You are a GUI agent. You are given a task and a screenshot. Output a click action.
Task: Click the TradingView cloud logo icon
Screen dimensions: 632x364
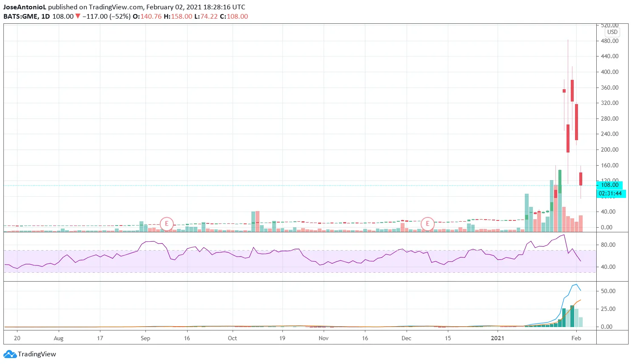pos(10,354)
